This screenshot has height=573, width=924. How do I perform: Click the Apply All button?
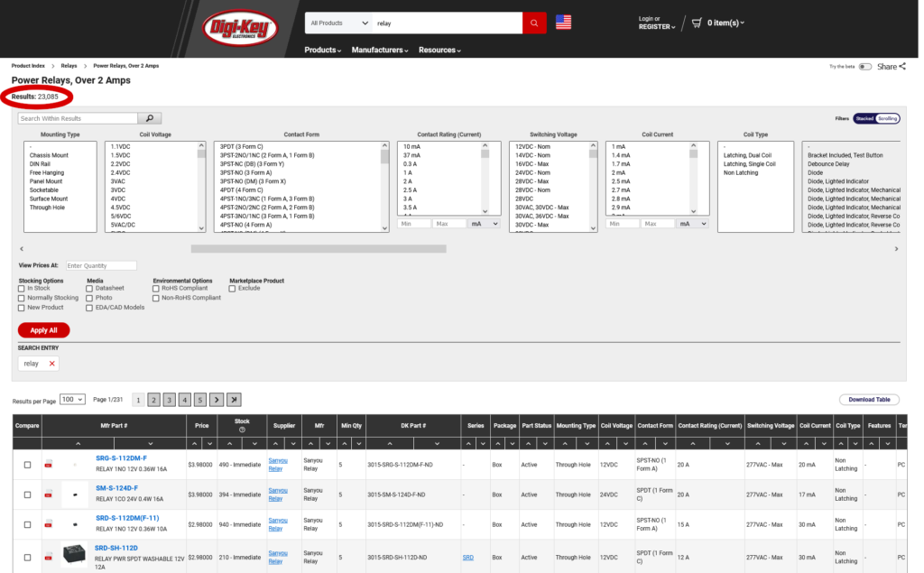point(43,330)
